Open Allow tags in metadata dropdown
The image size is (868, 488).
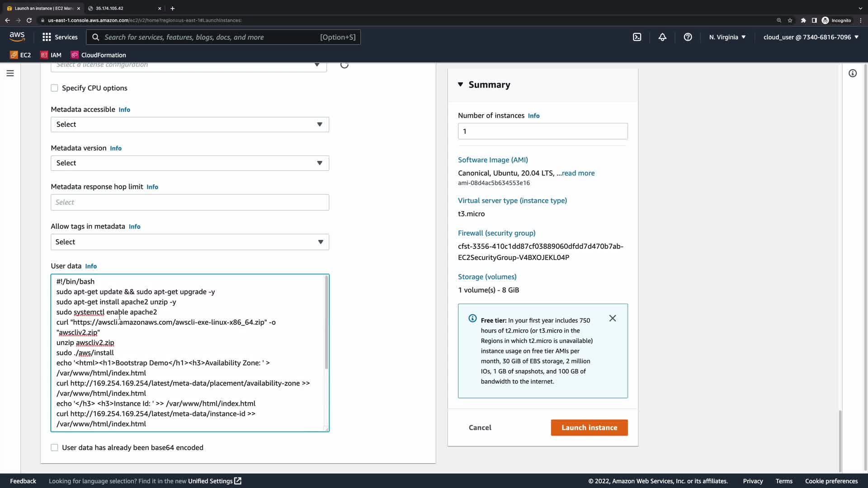(x=190, y=242)
